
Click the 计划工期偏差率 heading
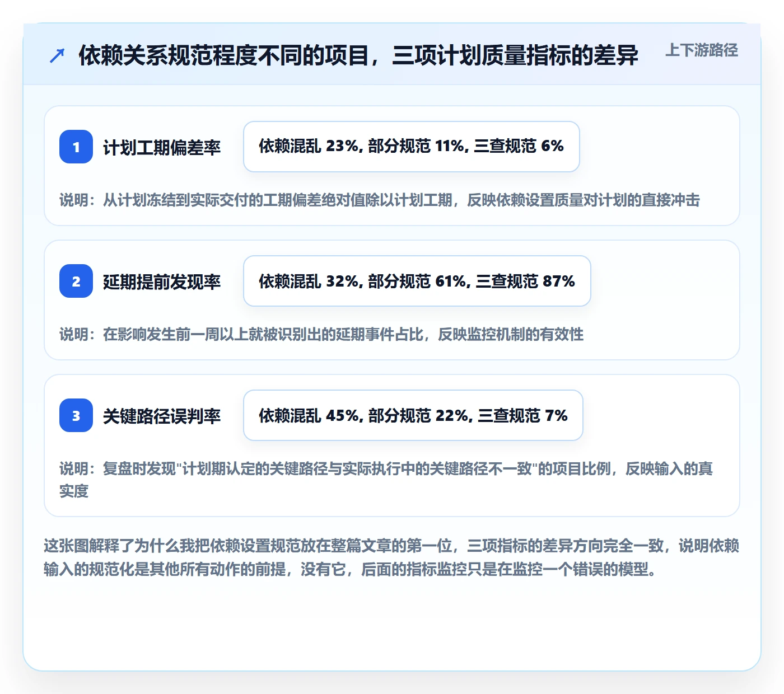pyautogui.click(x=162, y=147)
